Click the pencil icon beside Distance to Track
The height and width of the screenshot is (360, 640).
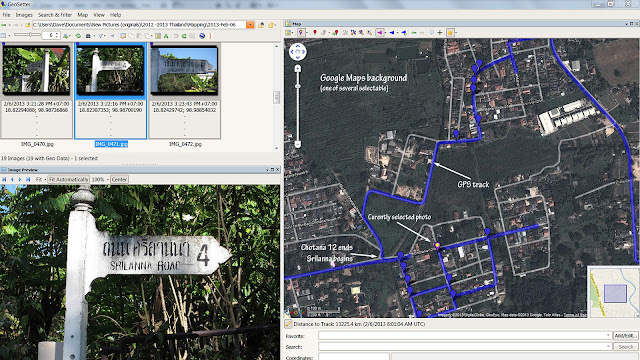pyautogui.click(x=288, y=324)
